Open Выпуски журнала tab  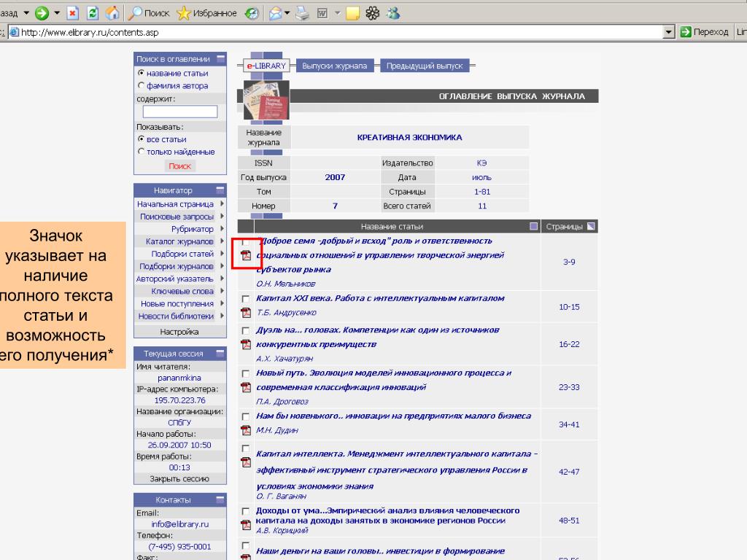334,66
